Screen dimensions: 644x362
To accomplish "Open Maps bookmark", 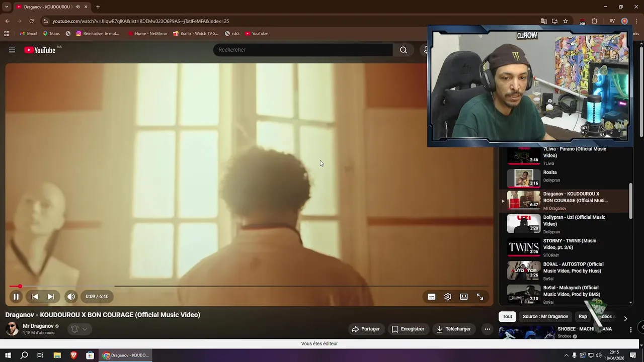I will click(51, 34).
